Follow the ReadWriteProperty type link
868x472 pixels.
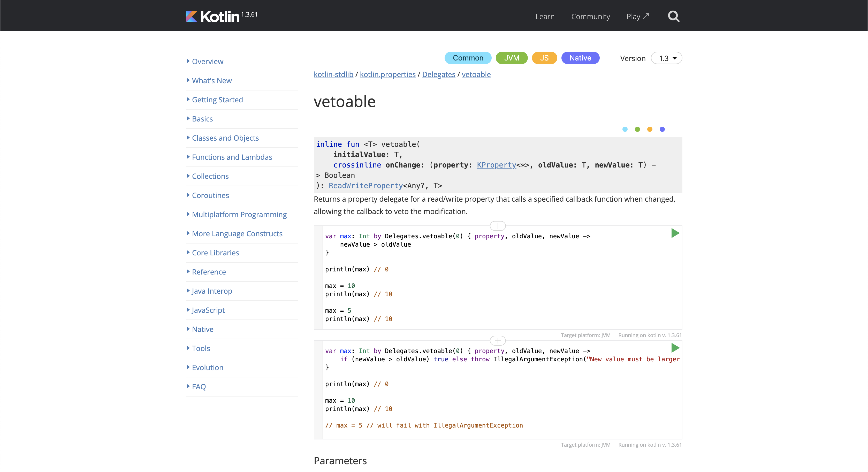click(366, 186)
